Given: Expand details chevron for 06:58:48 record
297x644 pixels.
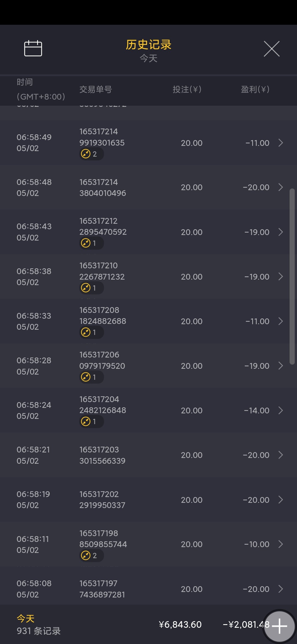Looking at the screenshot, I should [280, 187].
